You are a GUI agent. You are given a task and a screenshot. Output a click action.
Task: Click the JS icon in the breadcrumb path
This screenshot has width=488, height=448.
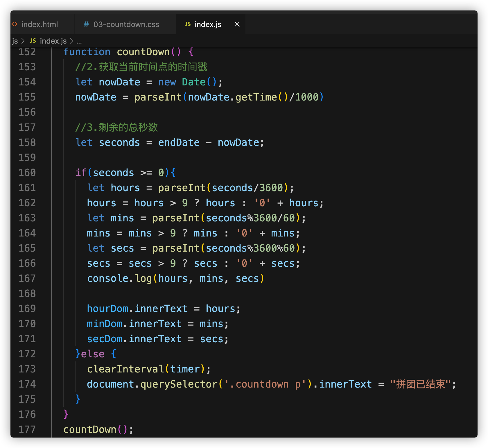pyautogui.click(x=33, y=41)
